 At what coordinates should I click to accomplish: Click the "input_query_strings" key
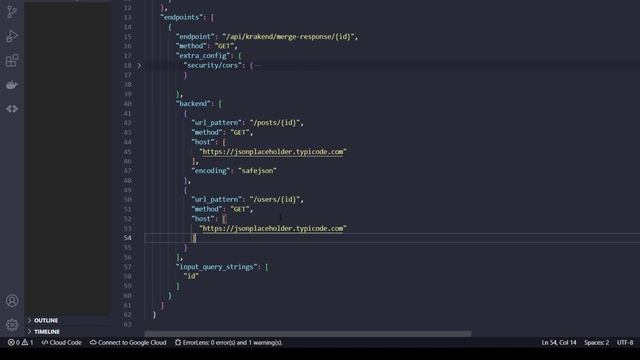point(216,267)
